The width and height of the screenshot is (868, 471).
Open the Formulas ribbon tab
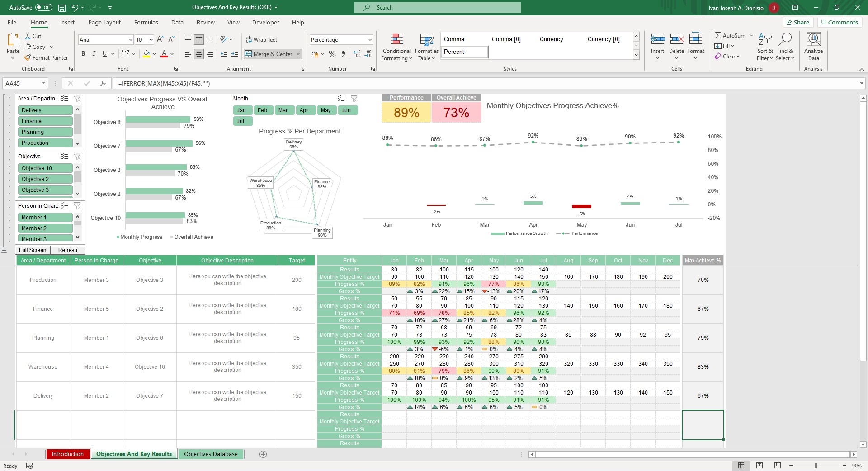[x=146, y=22]
